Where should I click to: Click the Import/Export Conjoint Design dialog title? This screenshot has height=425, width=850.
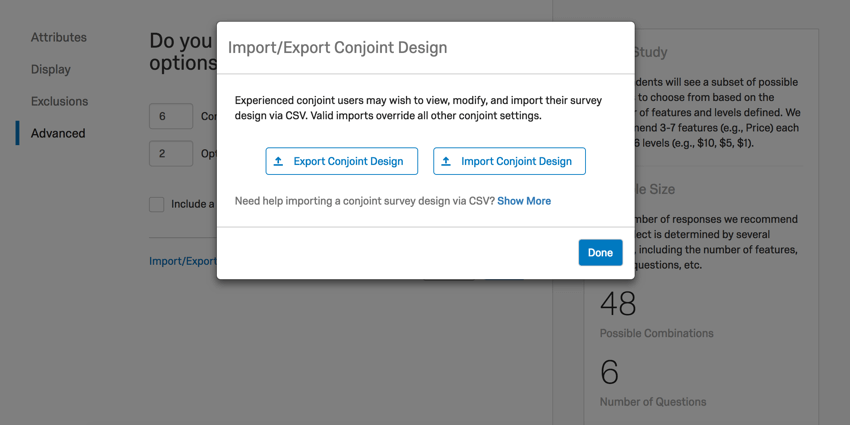[x=337, y=47]
